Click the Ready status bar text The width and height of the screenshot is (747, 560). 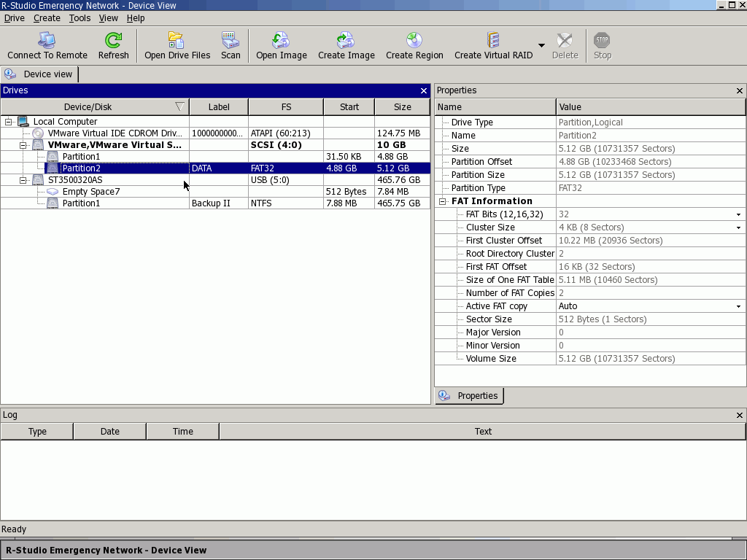(14, 529)
